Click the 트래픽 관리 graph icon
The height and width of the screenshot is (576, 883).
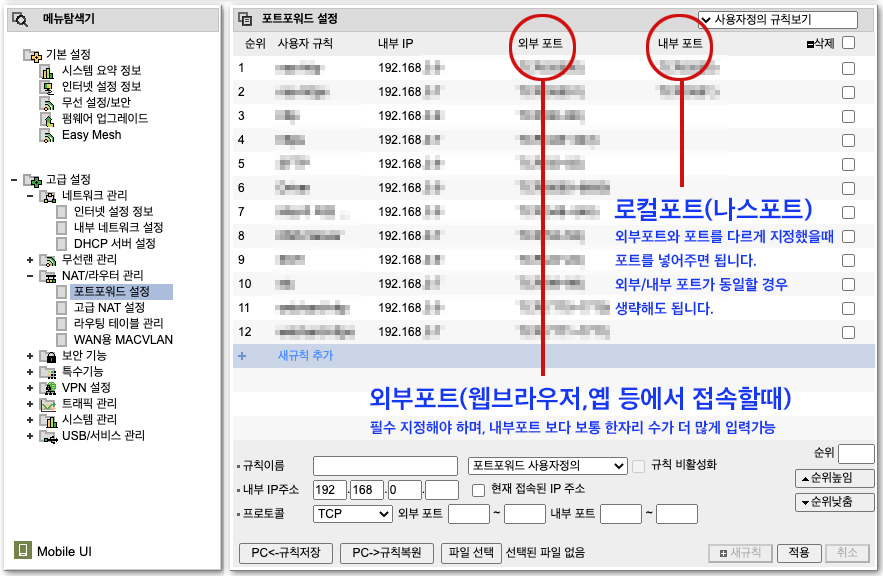(48, 404)
